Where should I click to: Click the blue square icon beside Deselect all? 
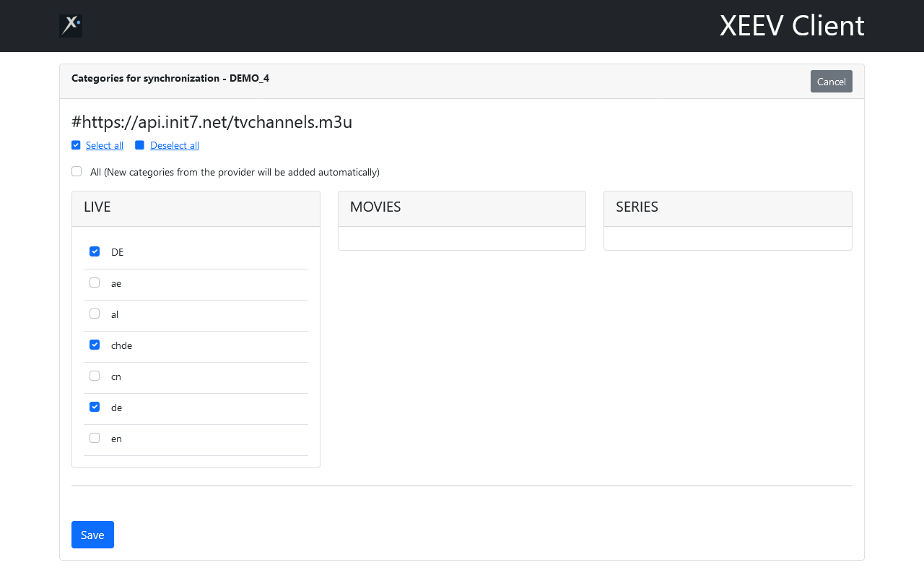point(139,145)
